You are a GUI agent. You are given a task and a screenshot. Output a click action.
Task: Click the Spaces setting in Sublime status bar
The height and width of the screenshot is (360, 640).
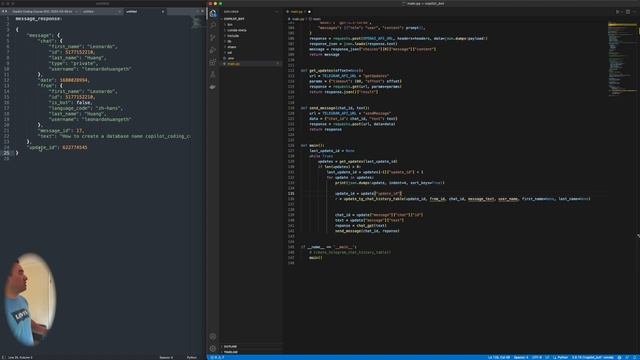point(166,358)
